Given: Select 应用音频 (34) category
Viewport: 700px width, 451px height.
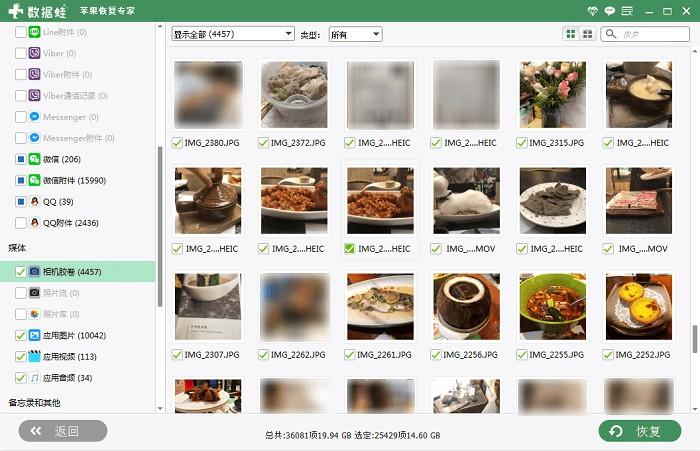Looking at the screenshot, I should click(78, 378).
